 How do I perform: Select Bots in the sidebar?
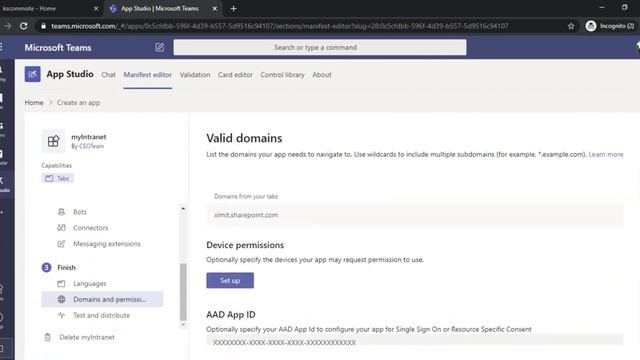coord(80,212)
